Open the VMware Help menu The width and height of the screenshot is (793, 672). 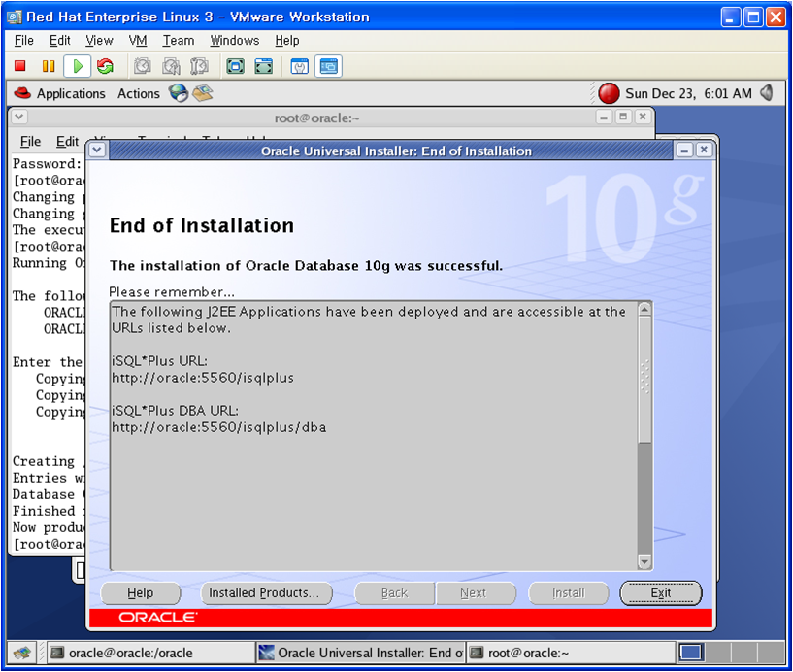pyautogui.click(x=287, y=41)
